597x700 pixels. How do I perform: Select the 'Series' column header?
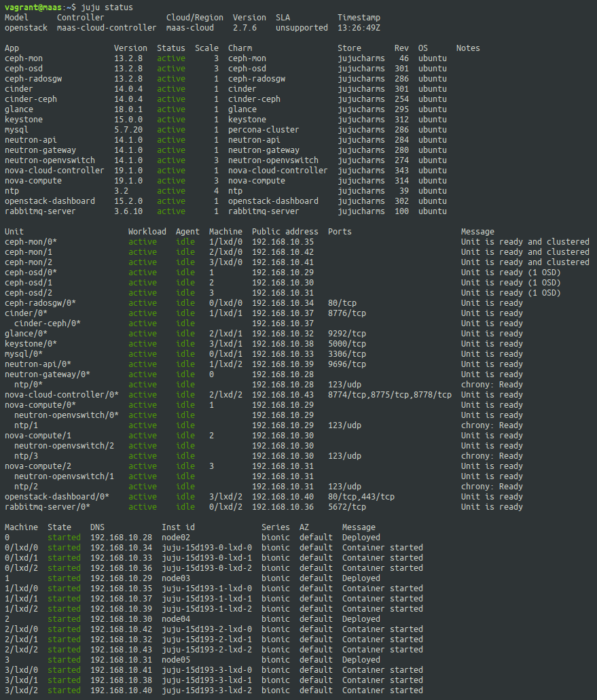pyautogui.click(x=275, y=527)
